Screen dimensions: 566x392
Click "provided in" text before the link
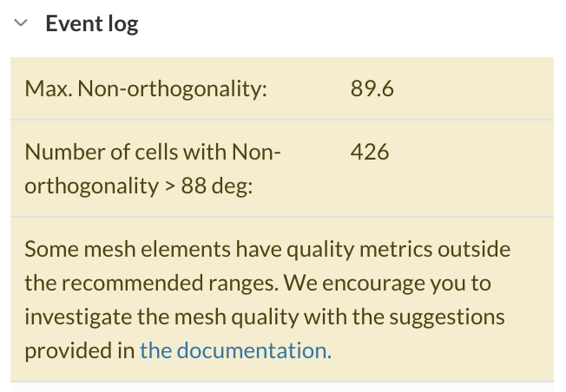[80, 351]
